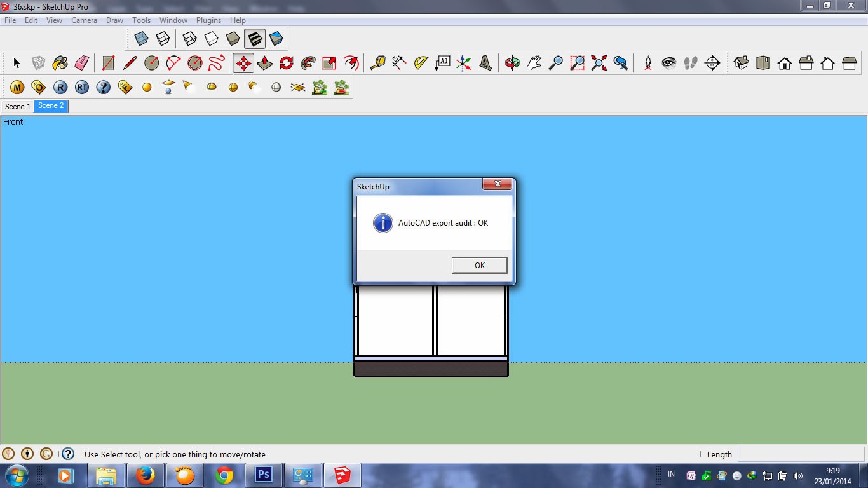
Task: Close the SketchUp message dialog
Action: click(x=497, y=184)
